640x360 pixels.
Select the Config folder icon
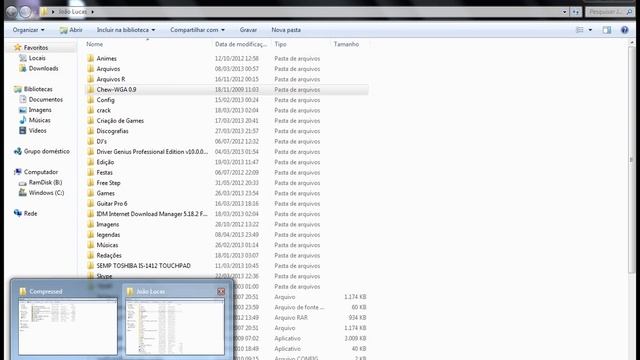click(91, 100)
